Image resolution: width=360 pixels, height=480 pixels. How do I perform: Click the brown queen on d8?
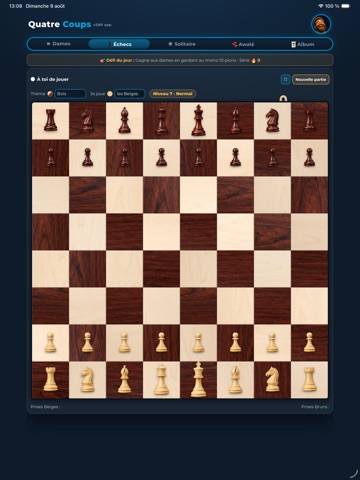161,121
